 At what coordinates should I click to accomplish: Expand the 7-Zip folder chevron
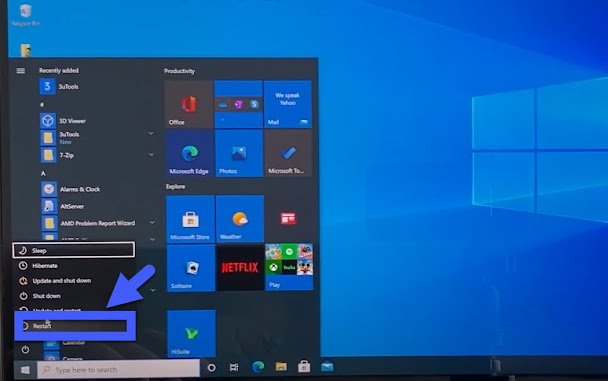click(151, 155)
